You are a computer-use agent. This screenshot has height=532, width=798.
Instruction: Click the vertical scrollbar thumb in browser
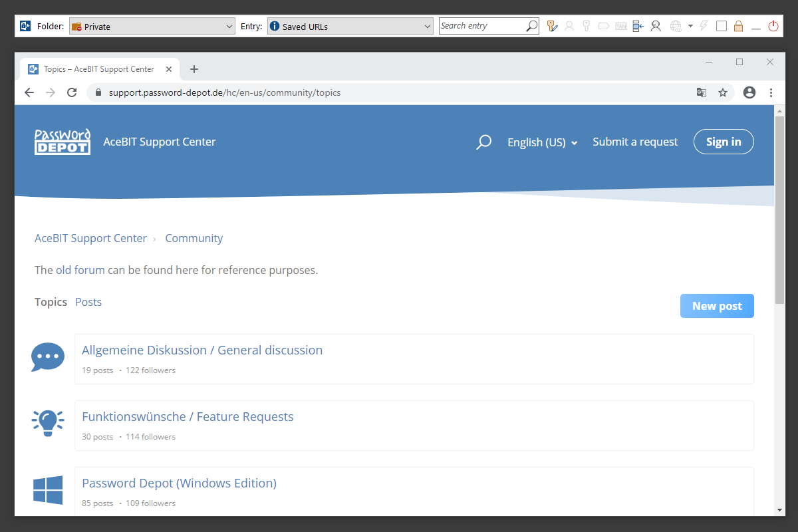pyautogui.click(x=780, y=209)
